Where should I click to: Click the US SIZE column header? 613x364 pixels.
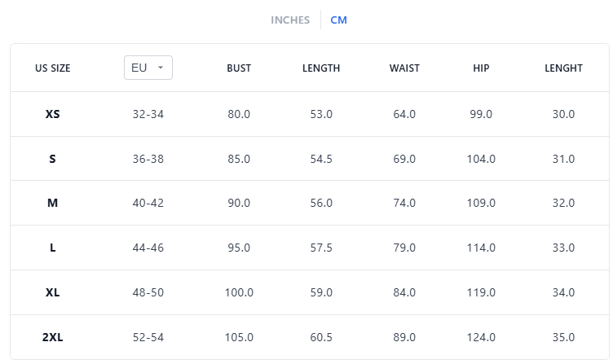[x=53, y=68]
